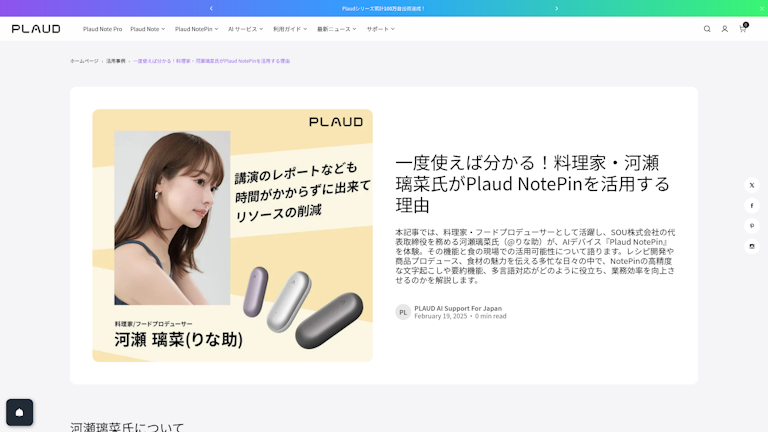The width and height of the screenshot is (768, 432).
Task: Click the February 19, 2025 date text
Action: tap(441, 316)
